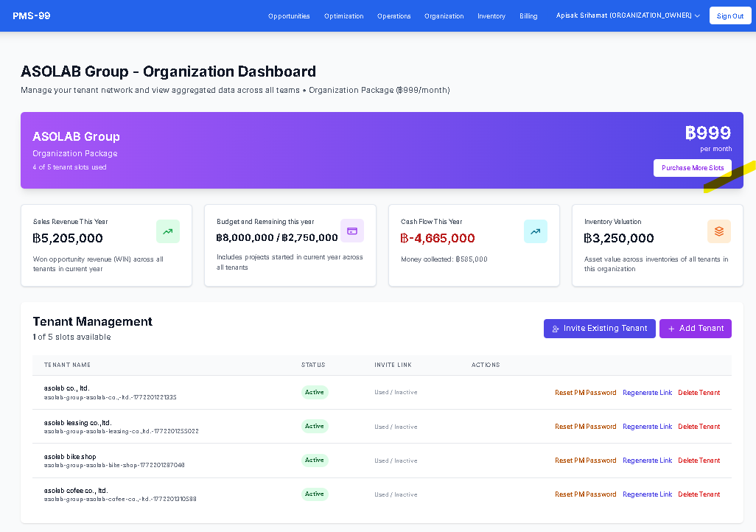Navigate to the Billing section

(528, 15)
